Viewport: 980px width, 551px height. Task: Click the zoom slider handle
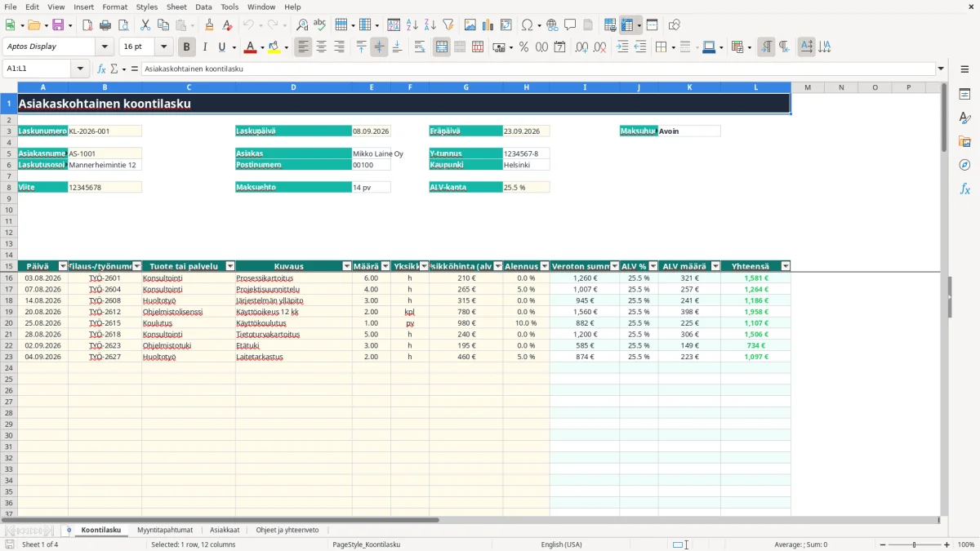click(x=915, y=544)
